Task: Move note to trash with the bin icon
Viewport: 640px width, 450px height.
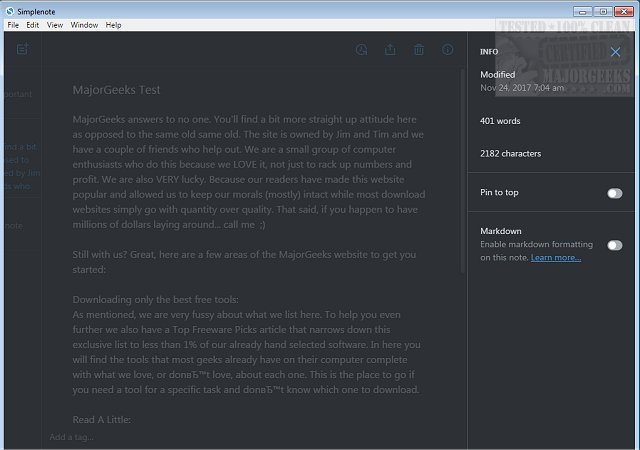Action: coord(419,50)
